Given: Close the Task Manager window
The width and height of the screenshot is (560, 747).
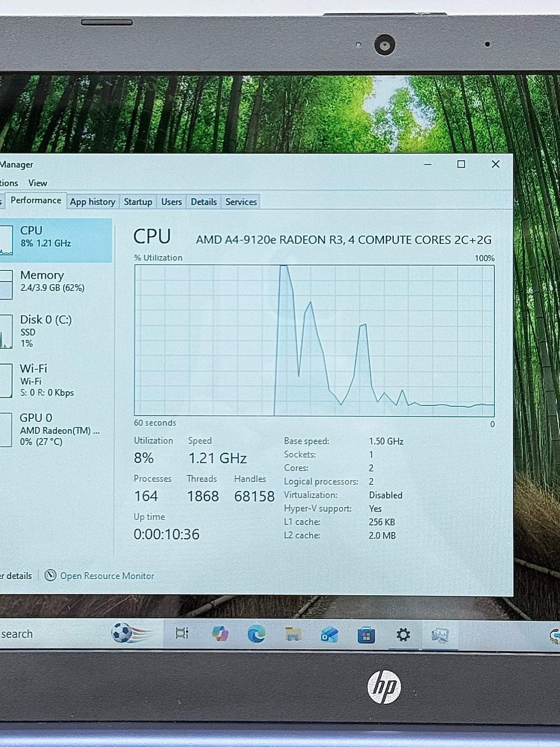Looking at the screenshot, I should pos(496,164).
